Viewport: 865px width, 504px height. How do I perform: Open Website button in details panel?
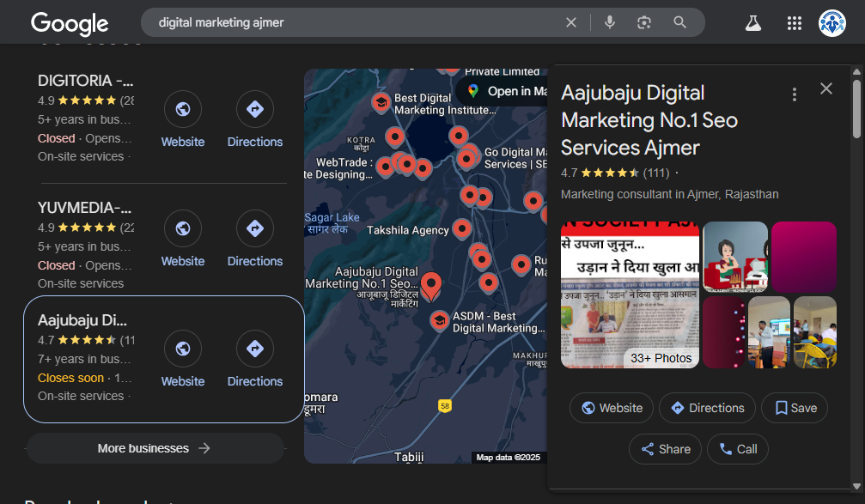pos(611,408)
